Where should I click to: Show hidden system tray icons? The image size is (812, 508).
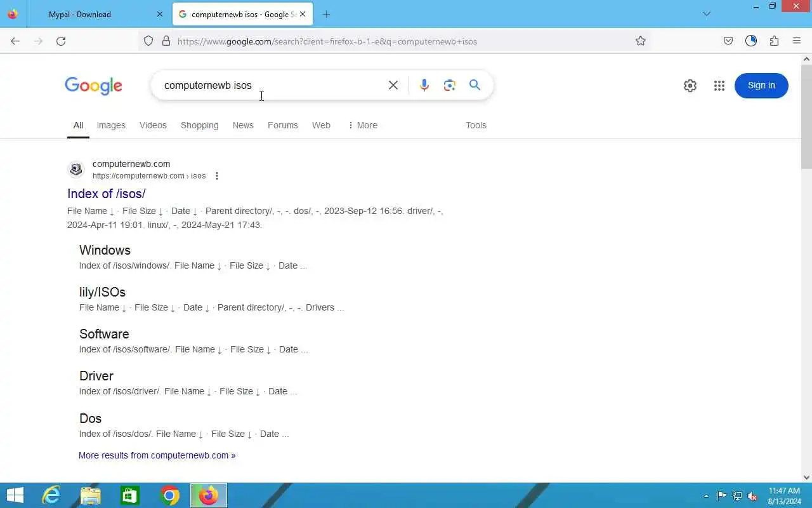[706, 496]
